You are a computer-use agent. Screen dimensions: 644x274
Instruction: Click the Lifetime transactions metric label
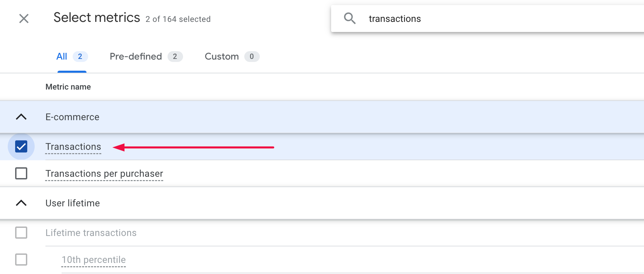coord(91,233)
